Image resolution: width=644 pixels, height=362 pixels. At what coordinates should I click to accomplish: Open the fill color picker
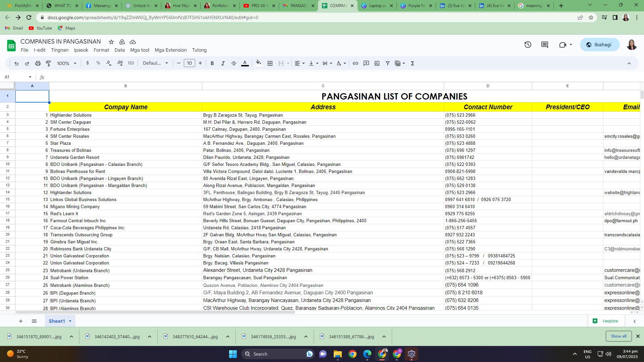(x=258, y=63)
